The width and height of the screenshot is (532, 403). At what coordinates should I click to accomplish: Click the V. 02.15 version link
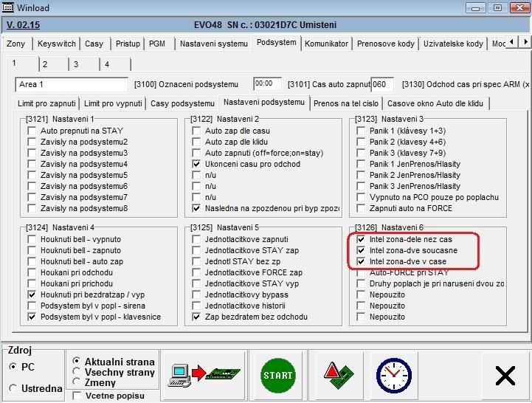click(x=24, y=25)
